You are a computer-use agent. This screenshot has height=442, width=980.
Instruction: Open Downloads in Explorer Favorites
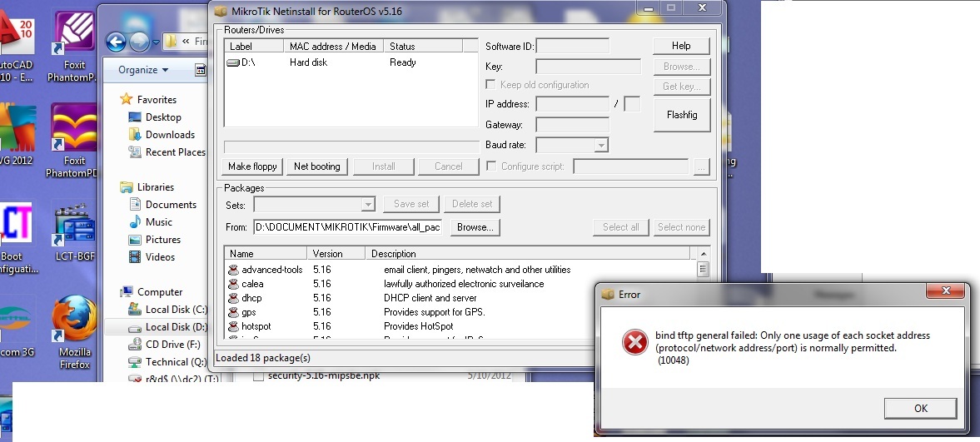click(170, 134)
